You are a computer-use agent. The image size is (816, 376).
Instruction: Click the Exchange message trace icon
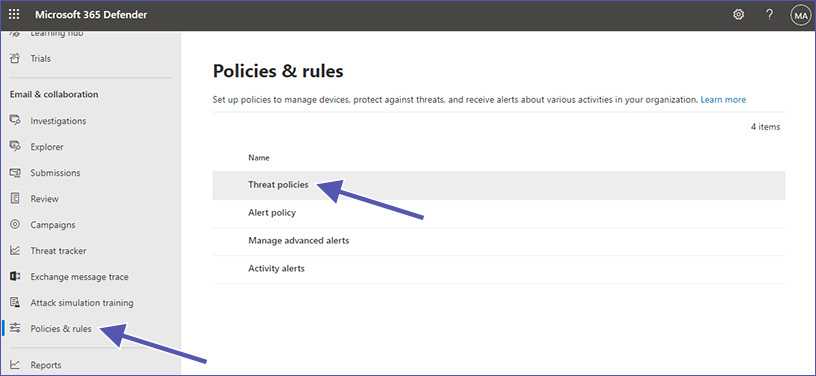[15, 277]
